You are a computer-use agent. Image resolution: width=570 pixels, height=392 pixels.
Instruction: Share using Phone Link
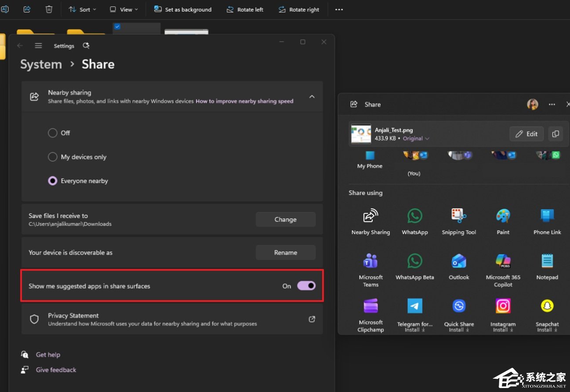(x=547, y=222)
